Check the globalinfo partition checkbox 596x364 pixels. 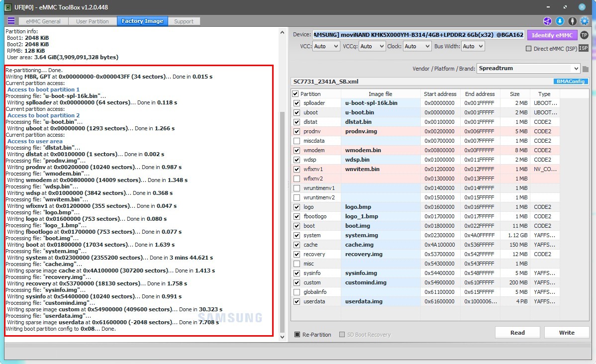click(297, 292)
